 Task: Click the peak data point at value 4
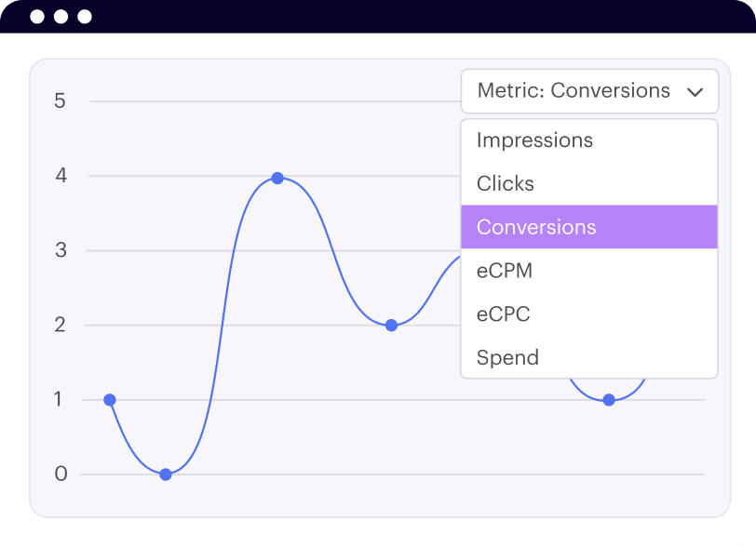(x=277, y=178)
